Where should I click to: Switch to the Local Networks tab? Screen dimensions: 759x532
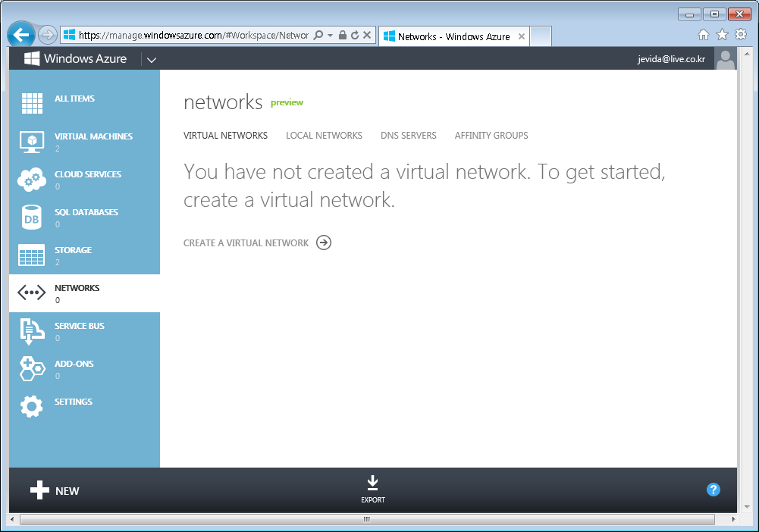[x=324, y=136]
